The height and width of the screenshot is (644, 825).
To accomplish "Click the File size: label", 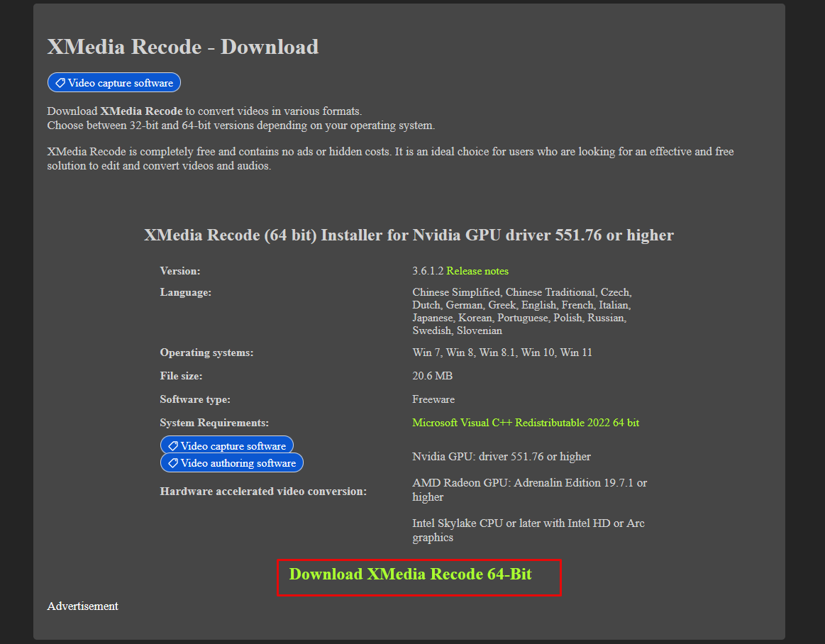I will coord(181,376).
